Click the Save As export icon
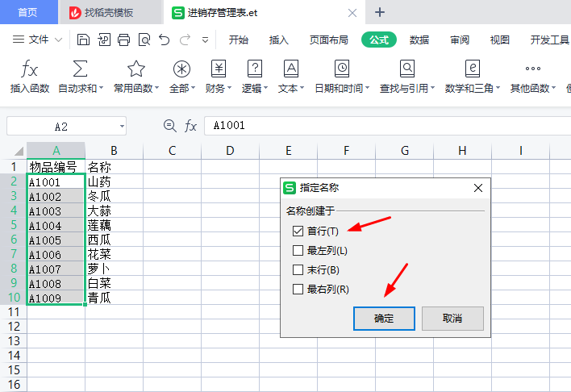The image size is (571, 392). (104, 40)
